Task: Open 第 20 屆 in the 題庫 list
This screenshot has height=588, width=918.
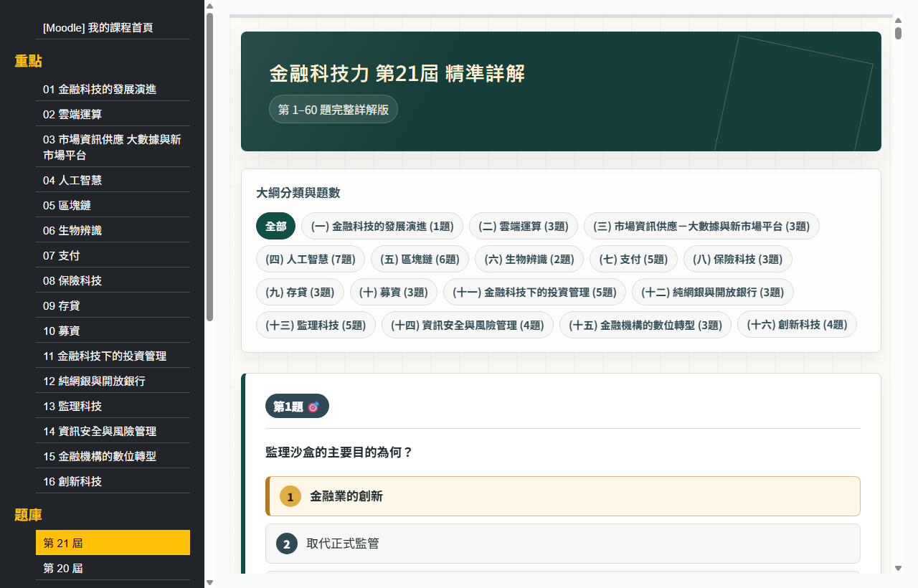Action: 113,569
